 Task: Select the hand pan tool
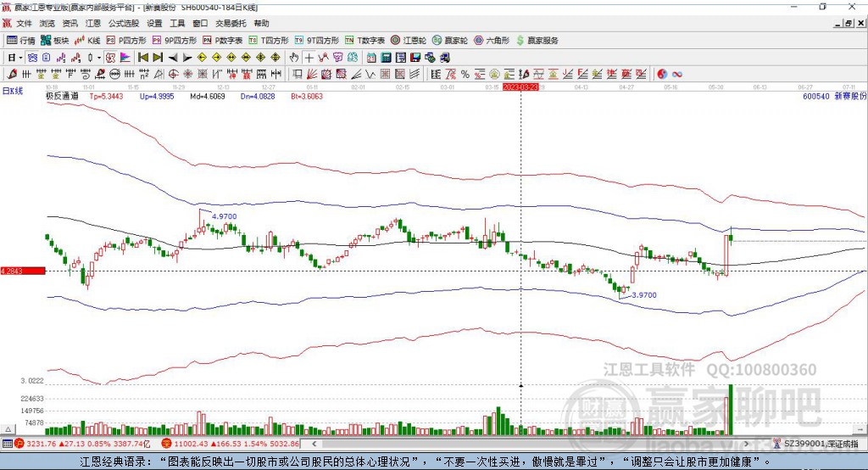(294, 58)
